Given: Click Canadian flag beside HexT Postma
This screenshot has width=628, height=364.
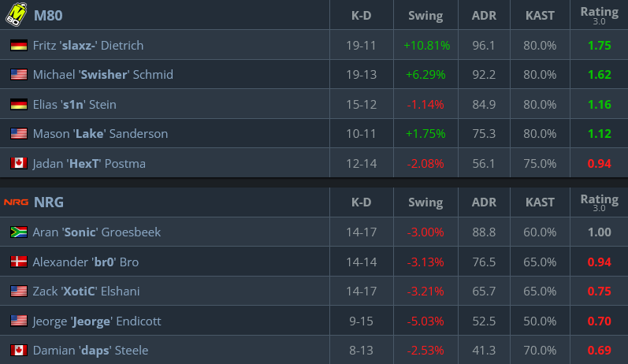Looking at the screenshot, I should click(x=18, y=164).
